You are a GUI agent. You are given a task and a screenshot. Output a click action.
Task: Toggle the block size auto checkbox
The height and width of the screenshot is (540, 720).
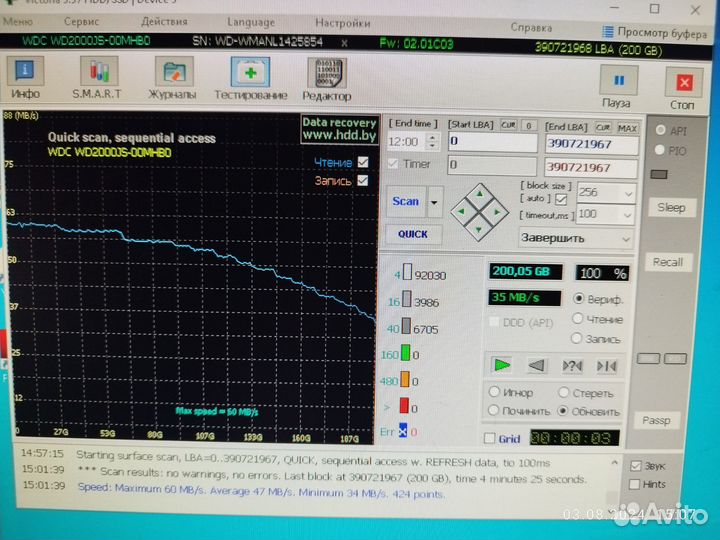point(561,199)
